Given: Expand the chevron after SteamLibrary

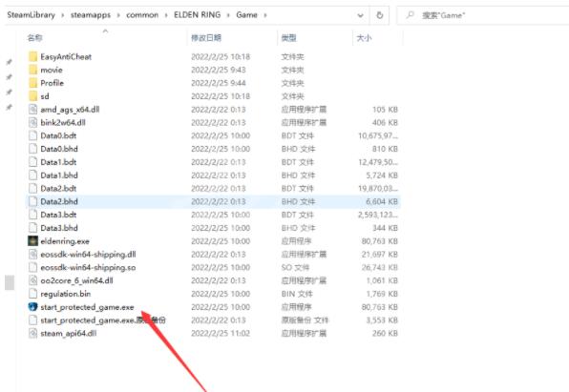Looking at the screenshot, I should coord(63,15).
